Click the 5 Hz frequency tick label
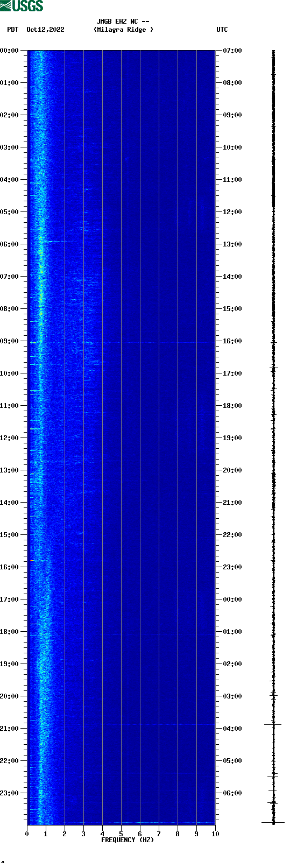The height and width of the screenshot is (868, 297). (x=121, y=834)
